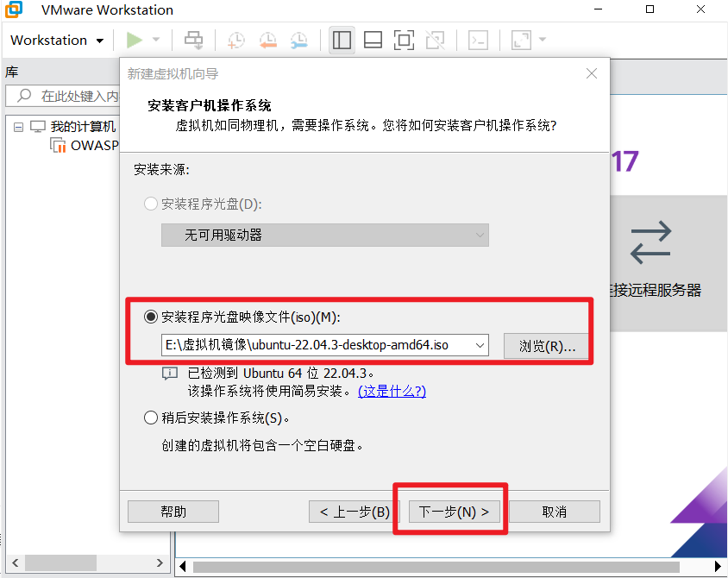This screenshot has width=728, height=578.
Task: Expand the power options arrow beside play
Action: click(156, 40)
